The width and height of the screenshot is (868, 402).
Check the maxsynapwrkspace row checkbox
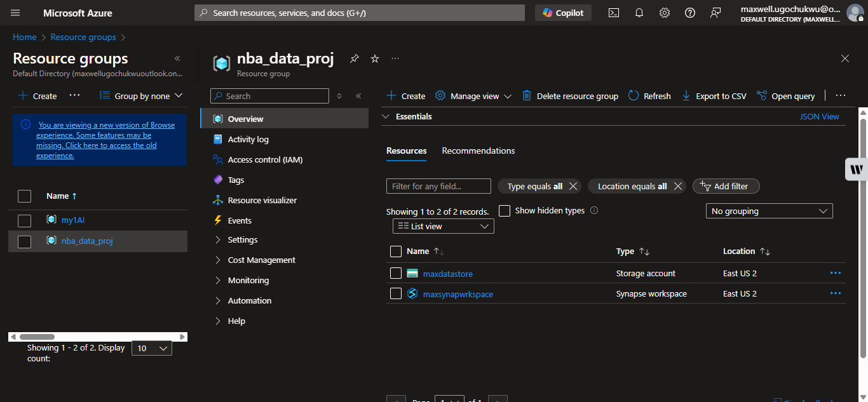click(396, 293)
